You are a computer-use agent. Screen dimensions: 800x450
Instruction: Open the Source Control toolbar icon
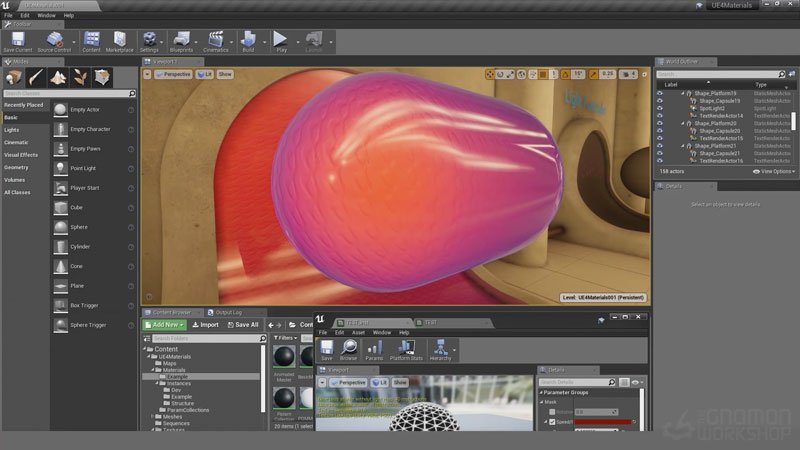tap(55, 40)
